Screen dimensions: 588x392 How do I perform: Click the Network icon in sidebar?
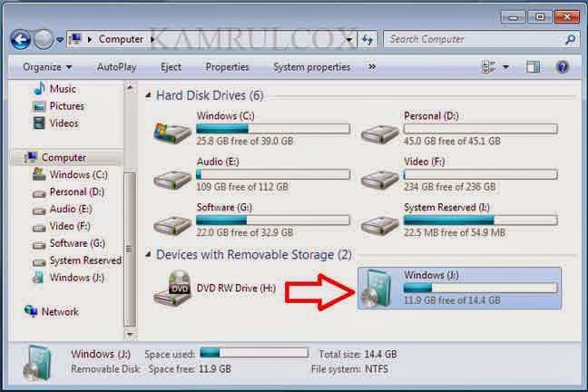pyautogui.click(x=31, y=311)
